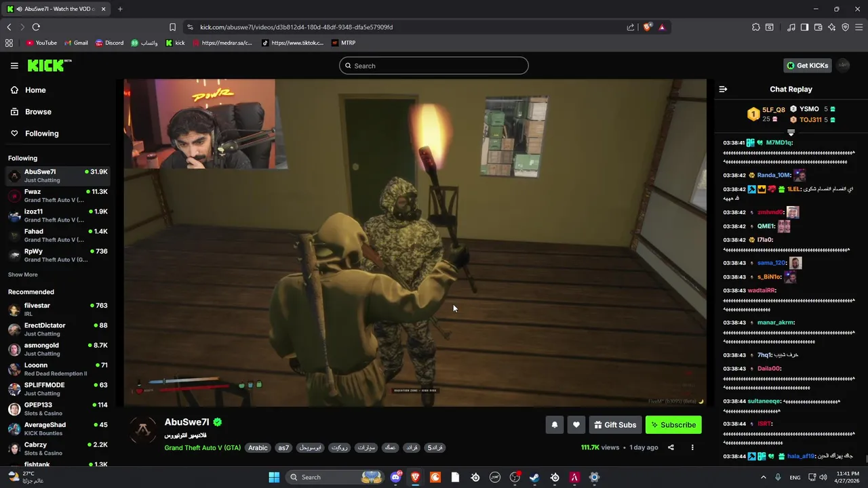Open izoz11 channel in Following list
868x488 pixels.
pos(57,216)
